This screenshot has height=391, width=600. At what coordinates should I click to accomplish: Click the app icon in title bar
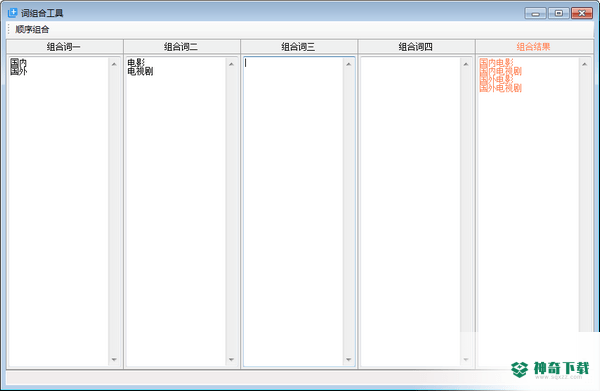[x=13, y=13]
